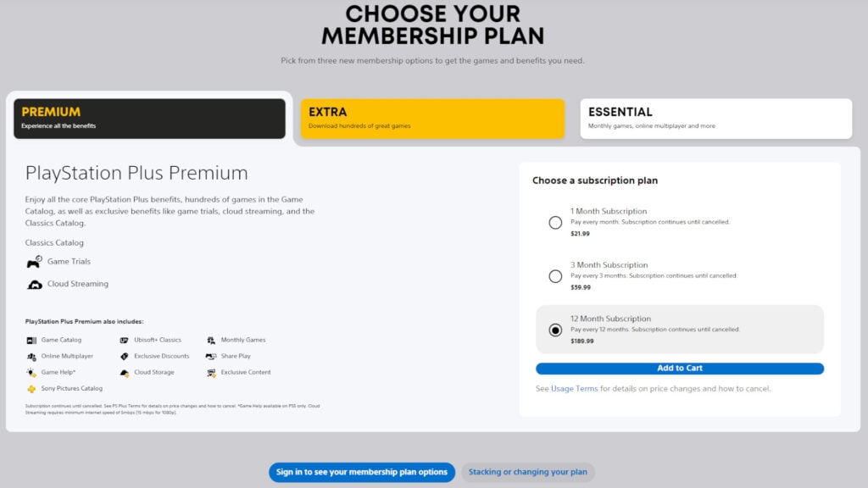
Task: Switch to the ESSENTIAL membership tab
Action: pos(715,118)
